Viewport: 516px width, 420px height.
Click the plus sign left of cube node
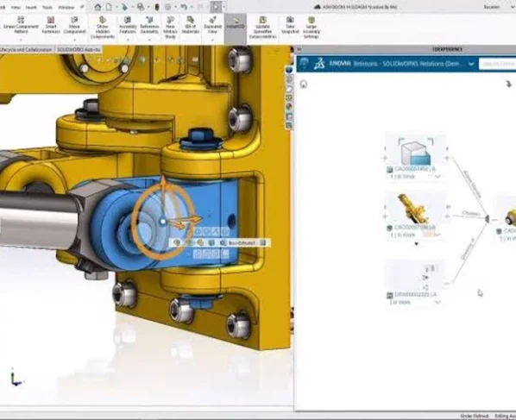(x=385, y=158)
